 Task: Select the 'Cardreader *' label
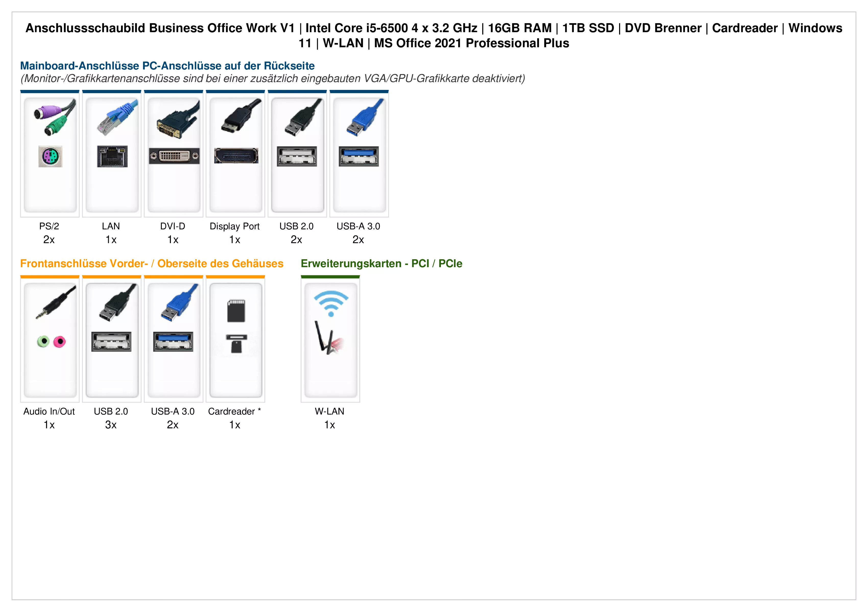pyautogui.click(x=234, y=411)
